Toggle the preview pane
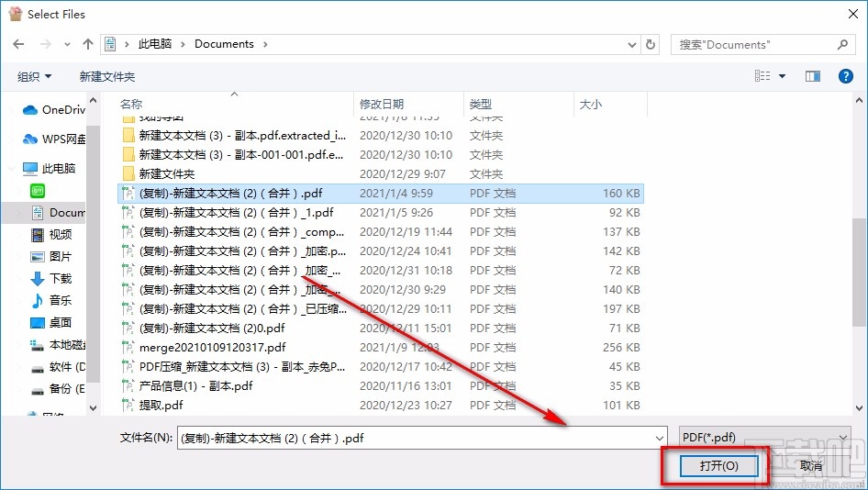868x490 pixels. point(813,76)
